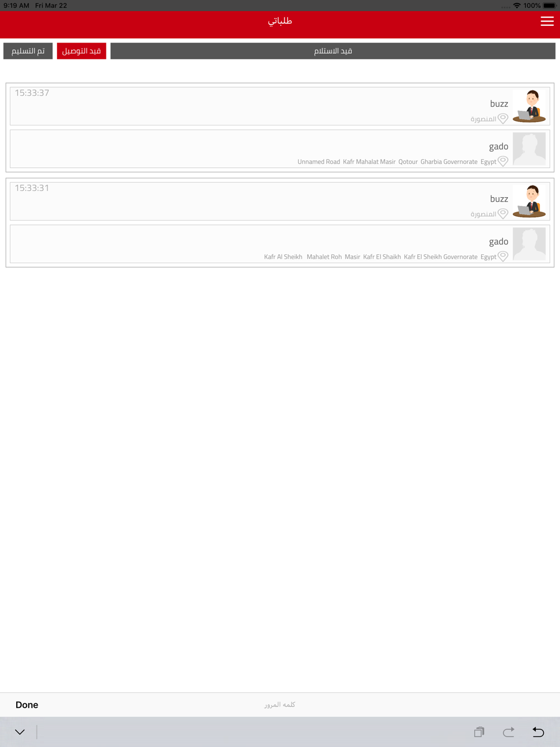Image resolution: width=560 pixels, height=747 pixels.
Task: Open gado placeholder avatar in second order
Action: point(529,244)
